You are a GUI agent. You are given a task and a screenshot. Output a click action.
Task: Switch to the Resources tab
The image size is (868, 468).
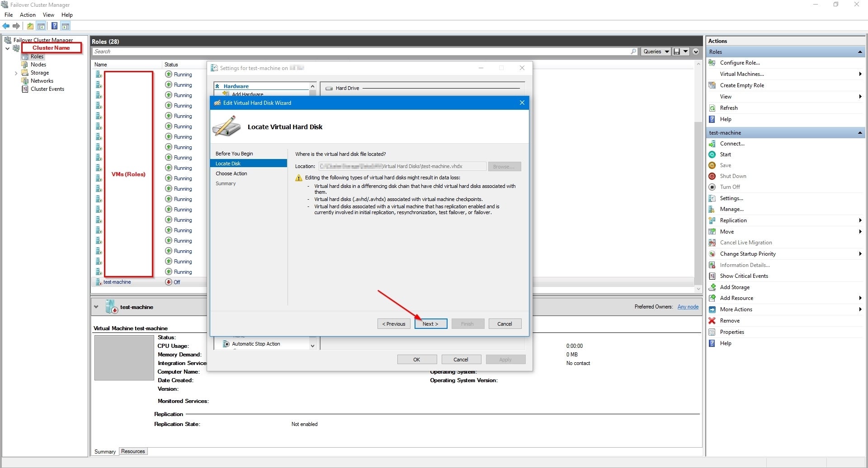click(133, 451)
